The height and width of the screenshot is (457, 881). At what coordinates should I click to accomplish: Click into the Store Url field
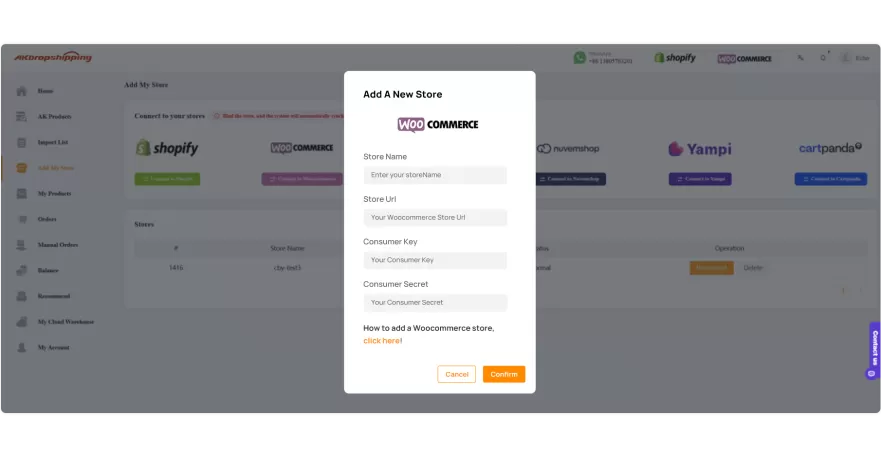coord(435,217)
